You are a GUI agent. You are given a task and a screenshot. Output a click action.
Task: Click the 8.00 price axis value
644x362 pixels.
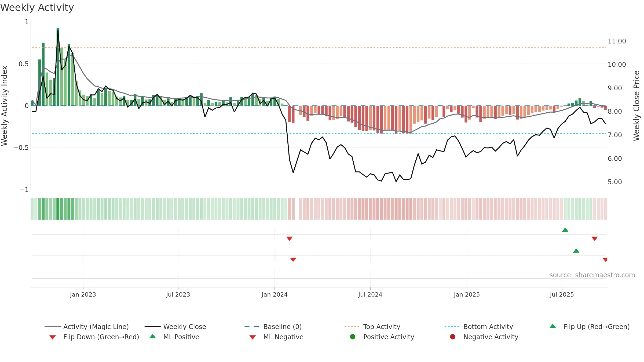point(614,111)
